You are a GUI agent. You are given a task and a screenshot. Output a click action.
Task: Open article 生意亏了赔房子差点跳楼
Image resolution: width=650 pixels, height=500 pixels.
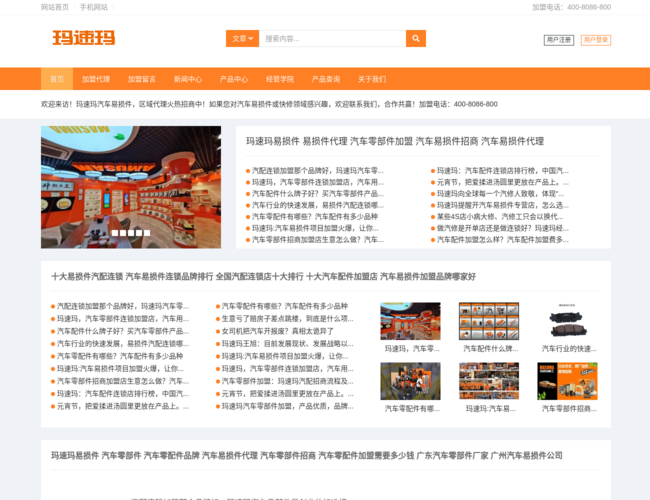pos(287,318)
